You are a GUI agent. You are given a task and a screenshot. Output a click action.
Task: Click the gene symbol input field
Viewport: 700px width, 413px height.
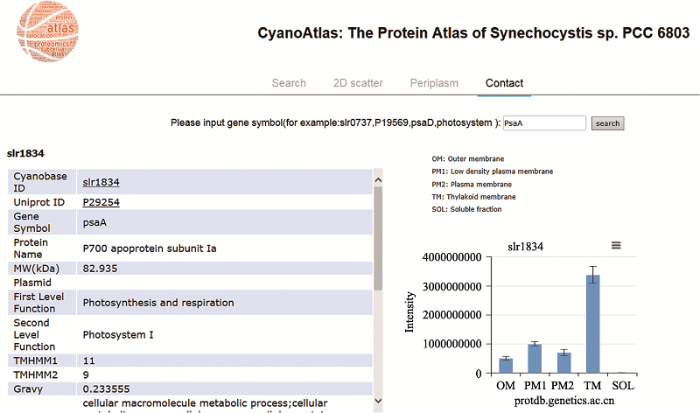[542, 123]
